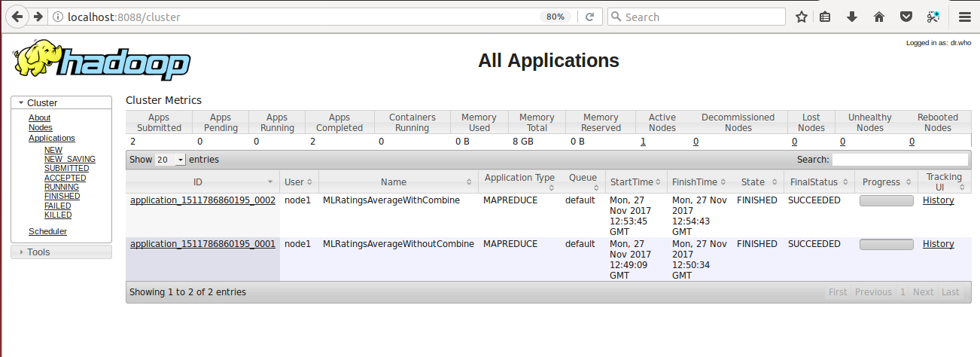This screenshot has width=980, height=357.
Task: Open the About link in sidebar
Action: coord(40,117)
